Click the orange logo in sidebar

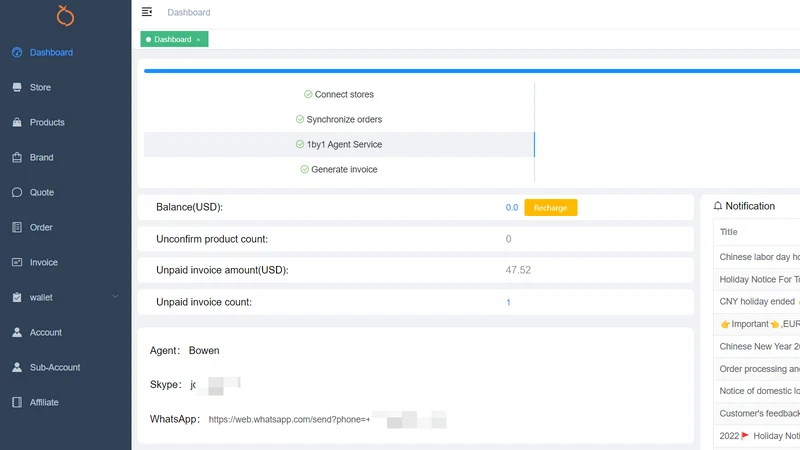tap(65, 15)
